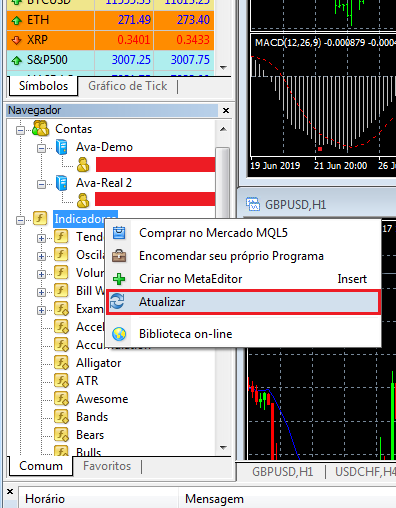Click the briefcase icon for Encomendar seu próprio Programa
396x508 pixels.
119,256
